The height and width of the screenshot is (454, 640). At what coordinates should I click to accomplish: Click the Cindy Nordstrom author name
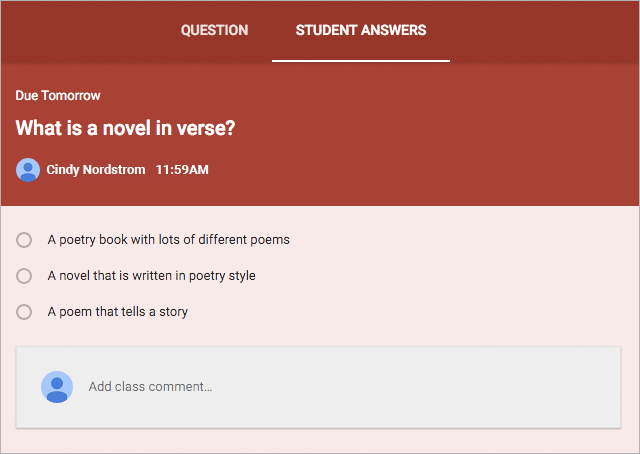point(96,170)
